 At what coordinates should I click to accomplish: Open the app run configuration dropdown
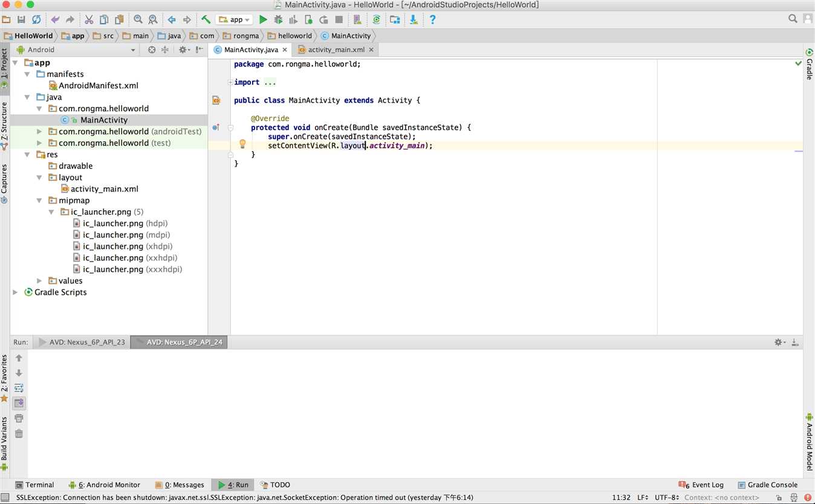click(x=235, y=19)
